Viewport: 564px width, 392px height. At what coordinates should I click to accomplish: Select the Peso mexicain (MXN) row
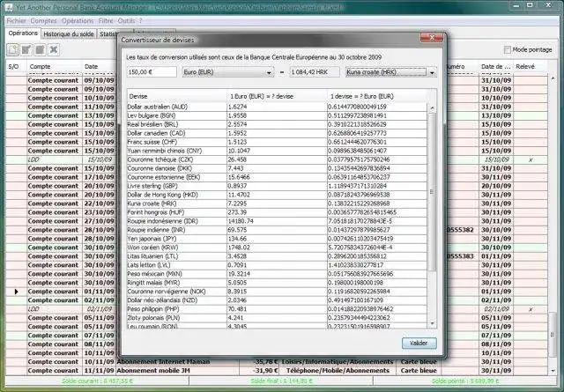click(x=277, y=274)
